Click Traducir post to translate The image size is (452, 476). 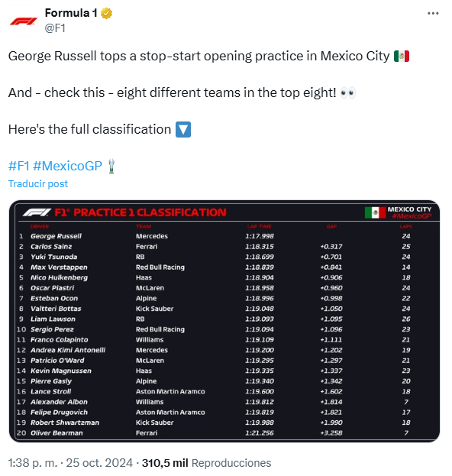click(x=38, y=183)
